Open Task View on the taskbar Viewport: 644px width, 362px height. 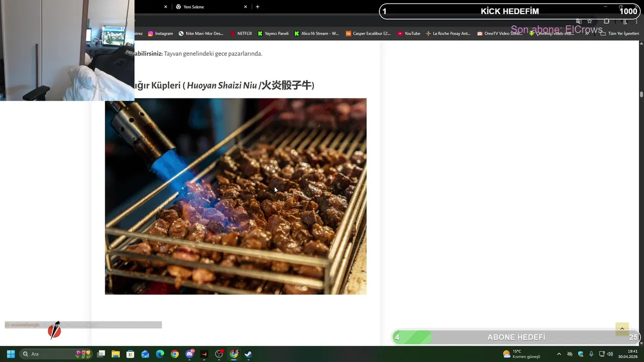101,354
